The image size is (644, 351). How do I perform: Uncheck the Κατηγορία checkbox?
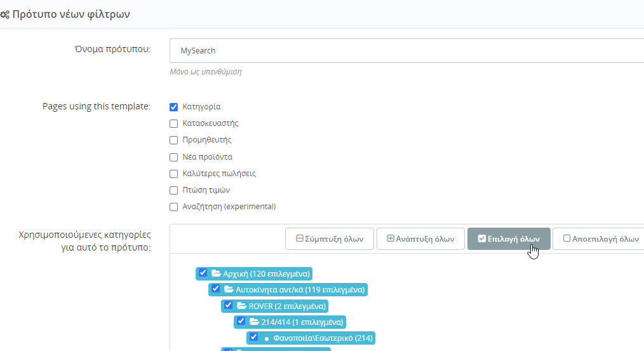(x=174, y=107)
